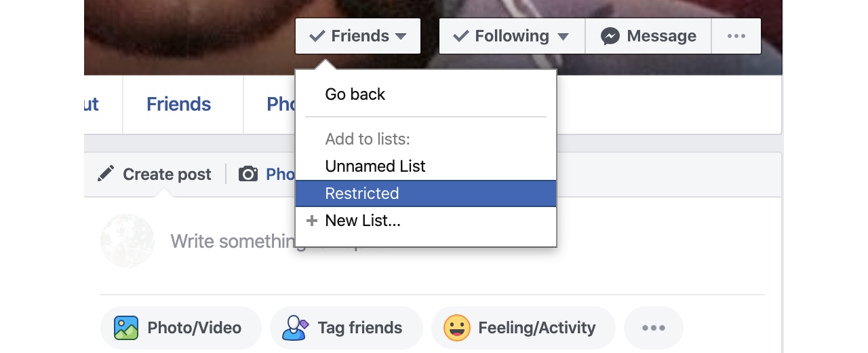Image resolution: width=868 pixels, height=353 pixels.
Task: Click the Messenger icon on Message button
Action: pos(610,36)
